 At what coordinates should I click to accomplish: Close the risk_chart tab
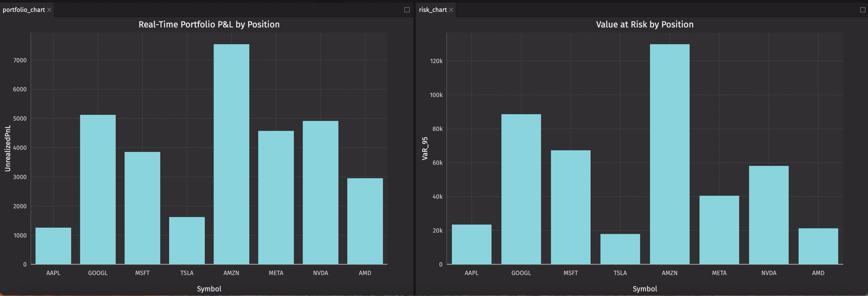(451, 10)
